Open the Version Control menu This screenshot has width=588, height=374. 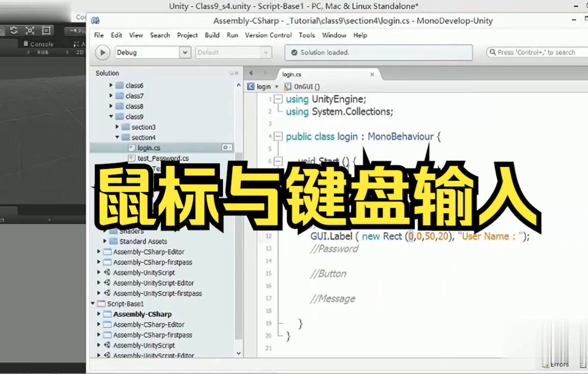268,35
